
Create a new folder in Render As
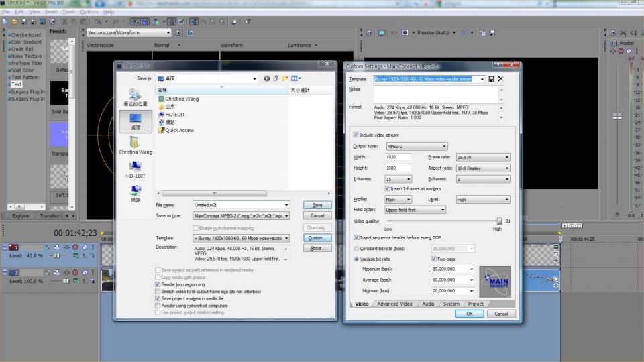point(285,78)
